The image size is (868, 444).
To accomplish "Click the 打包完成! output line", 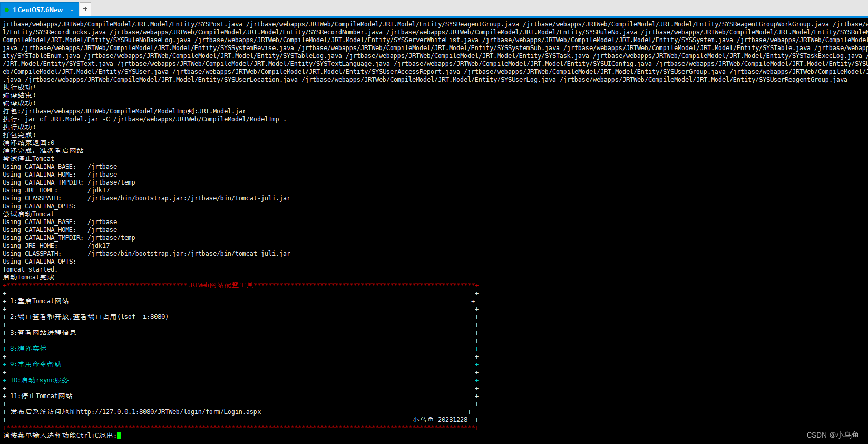I will coord(19,135).
